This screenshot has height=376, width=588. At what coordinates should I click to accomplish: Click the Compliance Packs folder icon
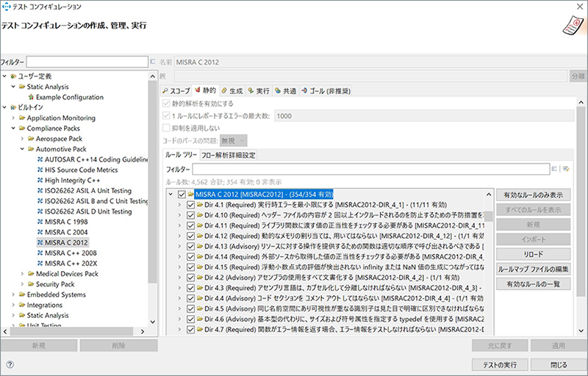coord(22,129)
